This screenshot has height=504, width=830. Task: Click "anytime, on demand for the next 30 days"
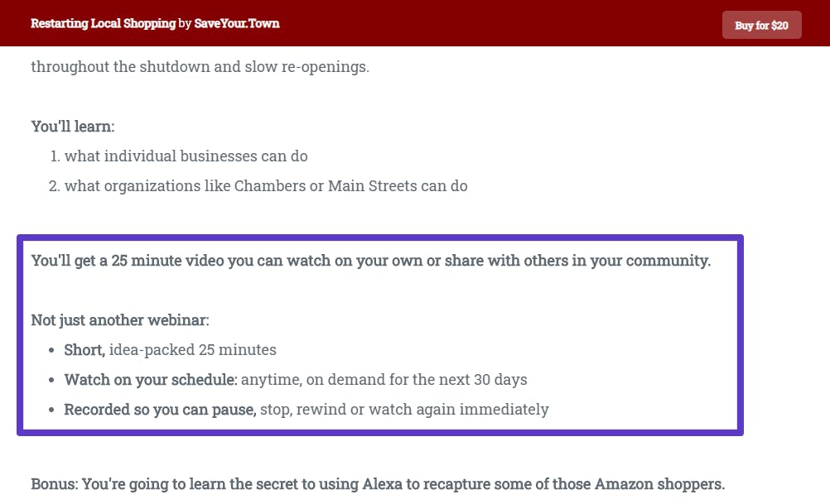click(384, 379)
